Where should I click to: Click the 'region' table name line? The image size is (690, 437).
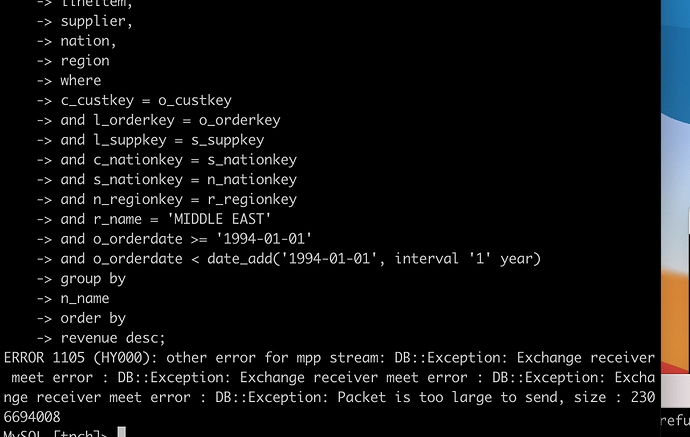tap(84, 60)
